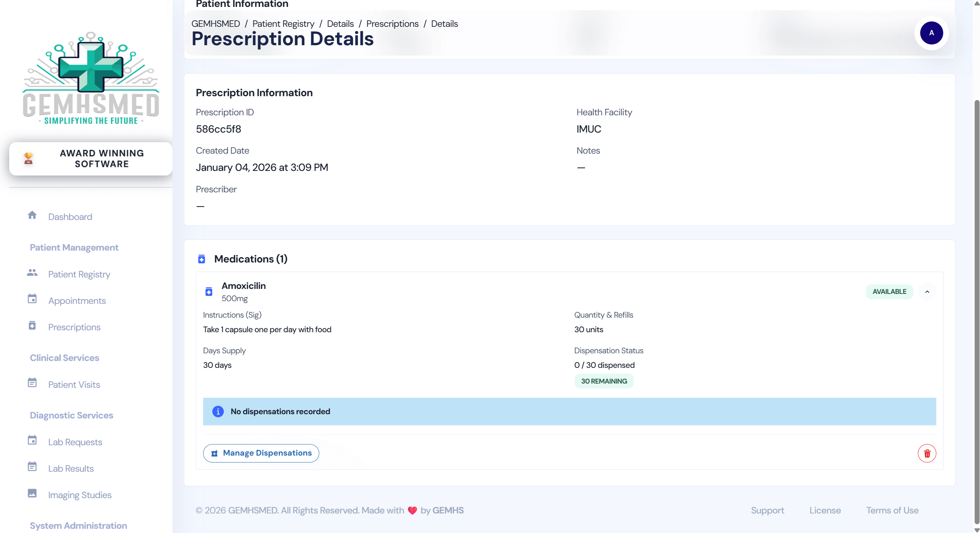Click Clinical Services section heading

pos(64,358)
